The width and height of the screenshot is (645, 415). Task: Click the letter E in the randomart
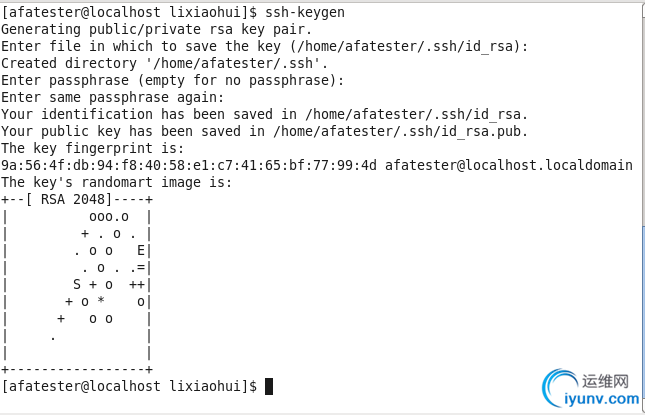pyautogui.click(x=141, y=250)
